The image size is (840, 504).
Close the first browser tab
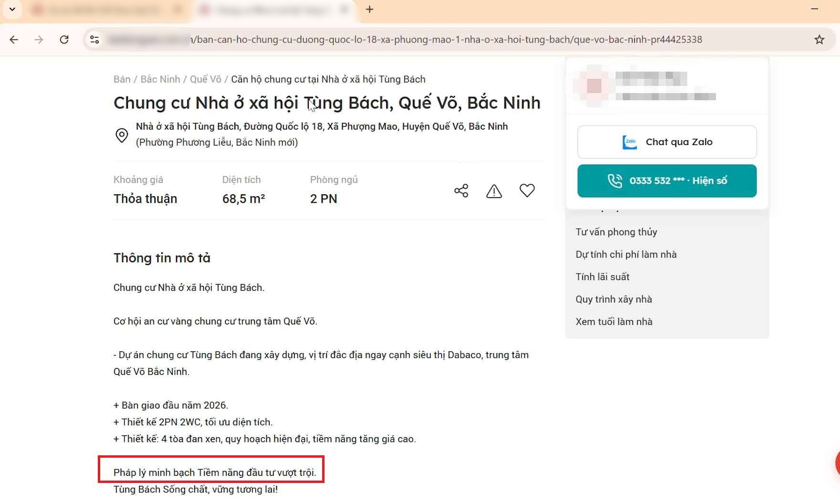(178, 10)
